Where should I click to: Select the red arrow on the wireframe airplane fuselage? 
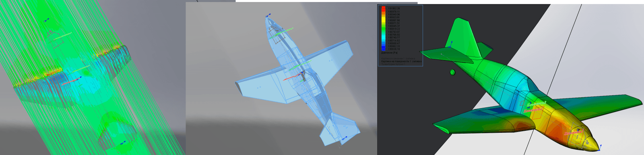(291, 77)
